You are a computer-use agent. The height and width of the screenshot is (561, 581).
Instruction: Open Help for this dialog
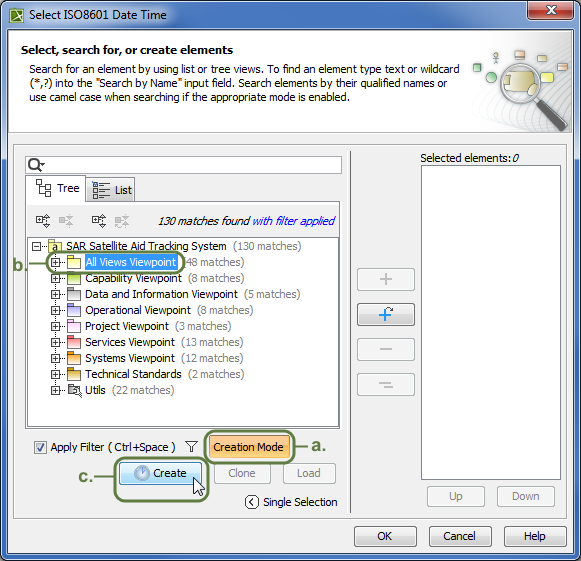point(535,536)
